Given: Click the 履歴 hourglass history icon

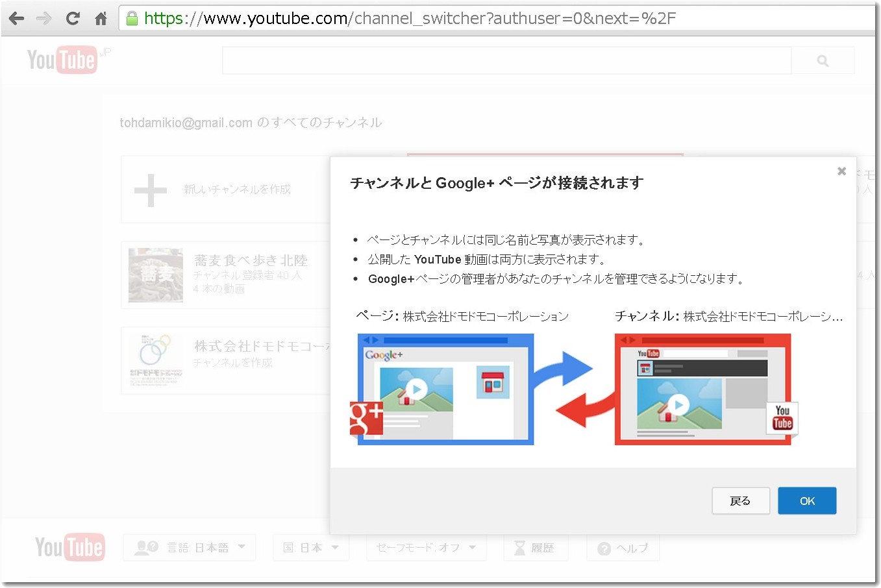Looking at the screenshot, I should pyautogui.click(x=519, y=547).
